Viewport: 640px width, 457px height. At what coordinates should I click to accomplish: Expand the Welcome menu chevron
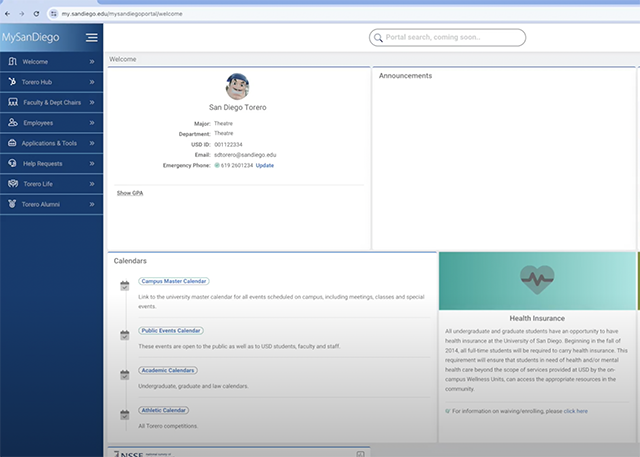click(92, 62)
